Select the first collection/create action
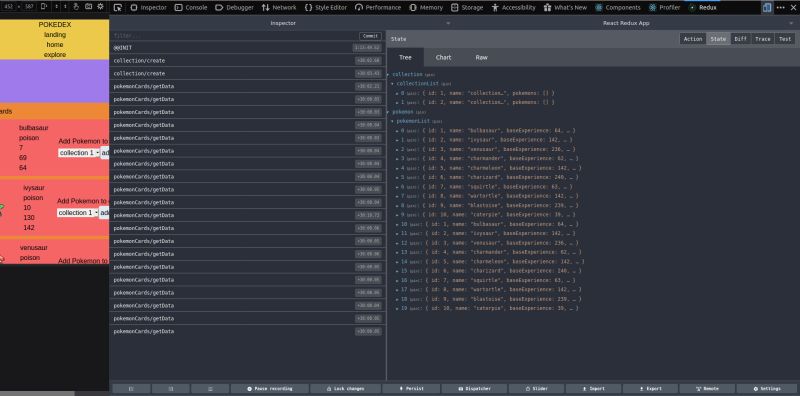This screenshot has height=396, width=800. [x=247, y=60]
